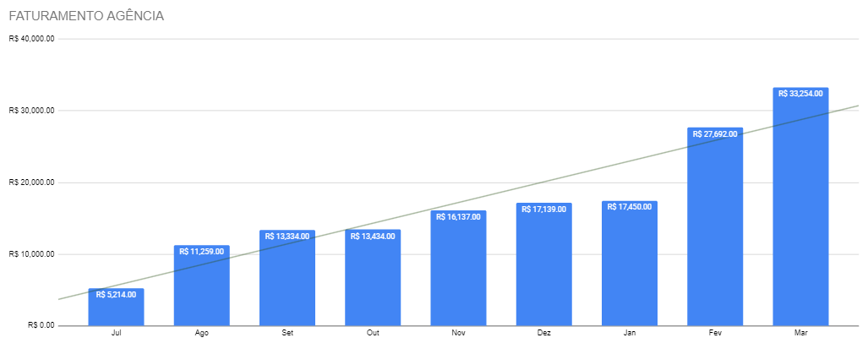This screenshot has width=868, height=343.
Task: Select the blue bar for Jul
Action: coord(116,310)
